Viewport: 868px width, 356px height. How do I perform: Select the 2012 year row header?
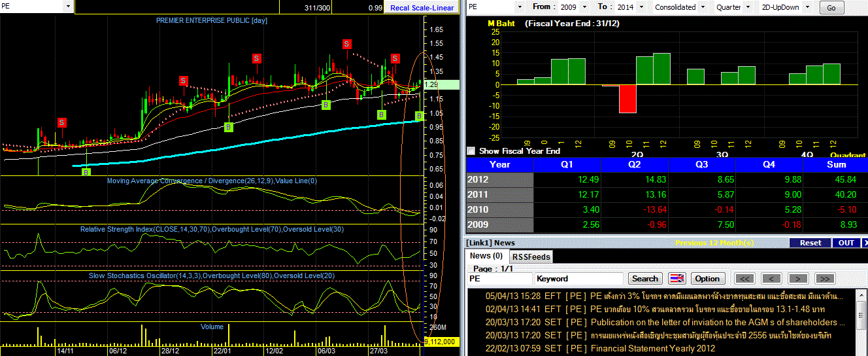499,180
